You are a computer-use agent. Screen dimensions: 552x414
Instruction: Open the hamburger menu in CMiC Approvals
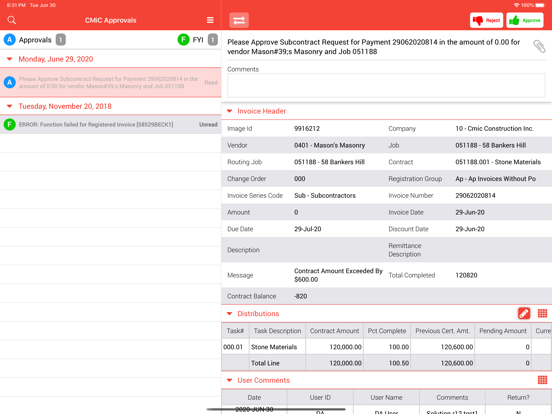tap(210, 20)
